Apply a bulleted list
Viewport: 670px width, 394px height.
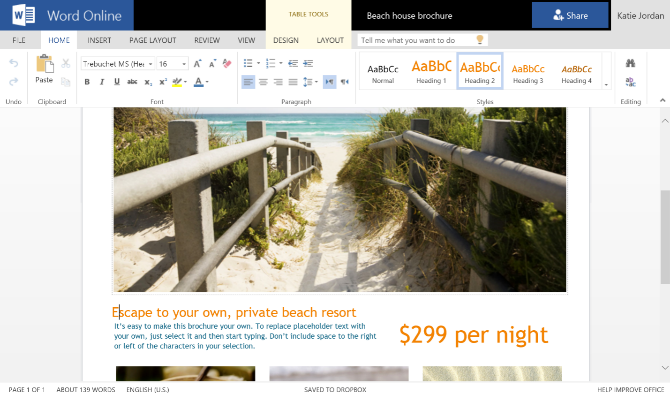click(x=248, y=63)
